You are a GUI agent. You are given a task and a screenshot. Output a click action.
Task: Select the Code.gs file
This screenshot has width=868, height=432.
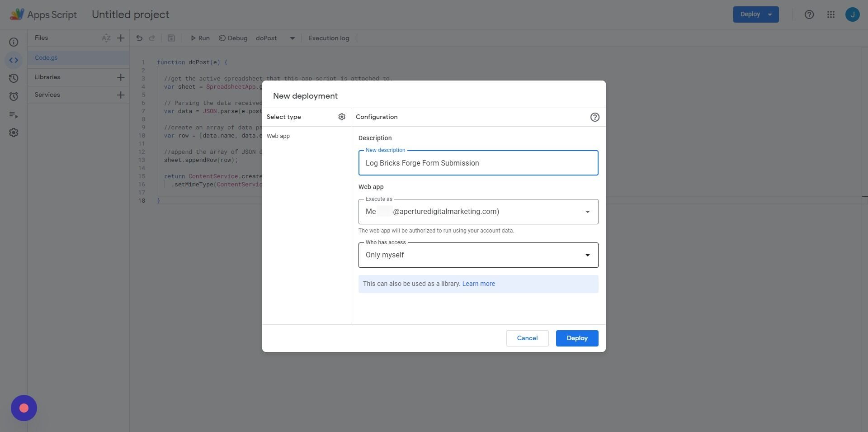(46, 57)
